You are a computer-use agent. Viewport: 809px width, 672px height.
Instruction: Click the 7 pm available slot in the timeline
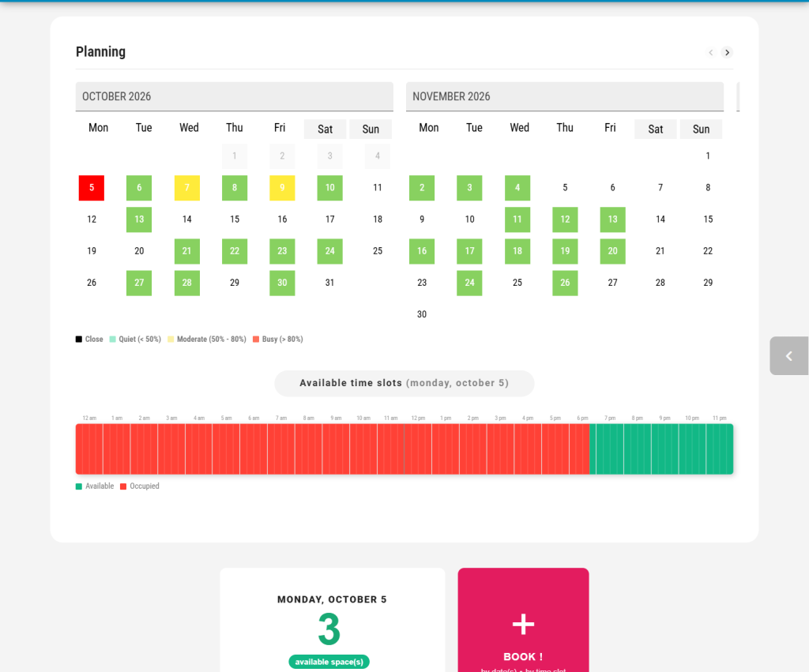pyautogui.click(x=610, y=449)
